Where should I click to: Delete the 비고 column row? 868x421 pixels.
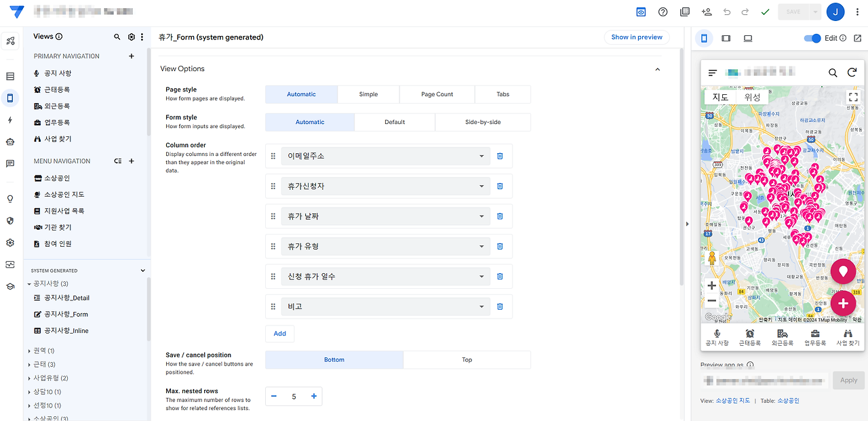[500, 306]
